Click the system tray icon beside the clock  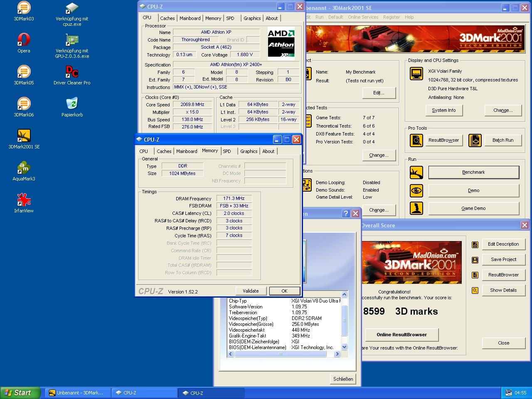[x=508, y=392]
